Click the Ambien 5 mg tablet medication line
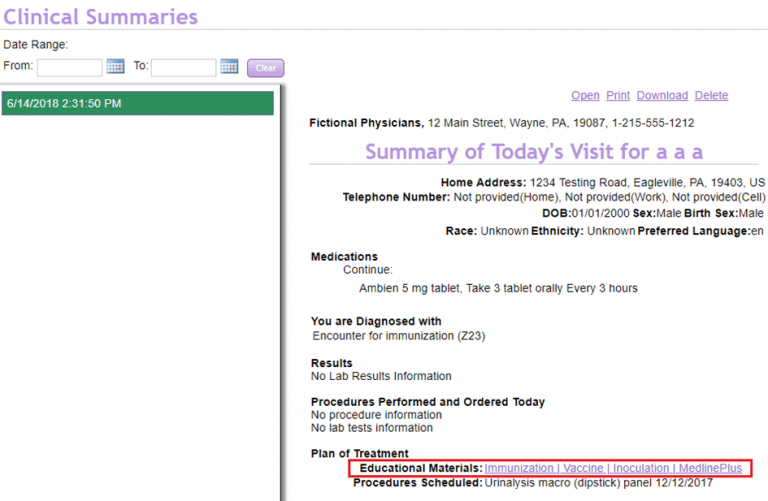 coord(498,289)
